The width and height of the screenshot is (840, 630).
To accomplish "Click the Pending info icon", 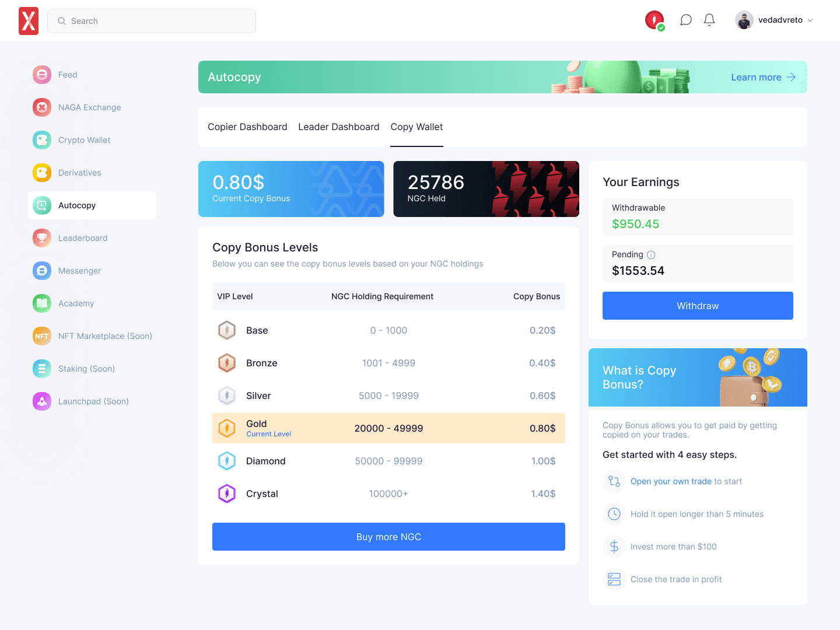I will (651, 255).
